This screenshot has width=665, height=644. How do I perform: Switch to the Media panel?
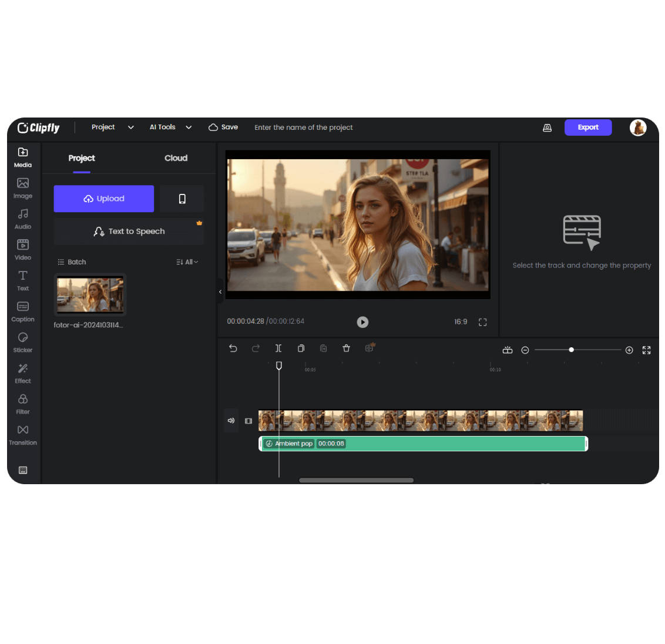click(x=22, y=157)
